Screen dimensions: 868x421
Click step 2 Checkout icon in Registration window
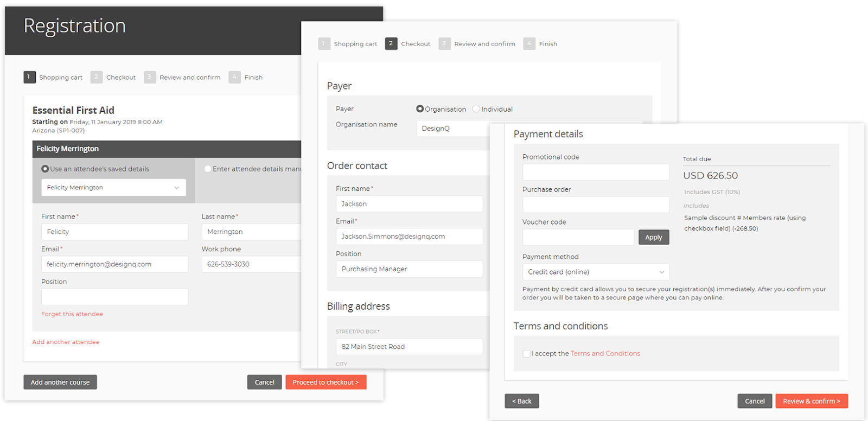click(97, 77)
